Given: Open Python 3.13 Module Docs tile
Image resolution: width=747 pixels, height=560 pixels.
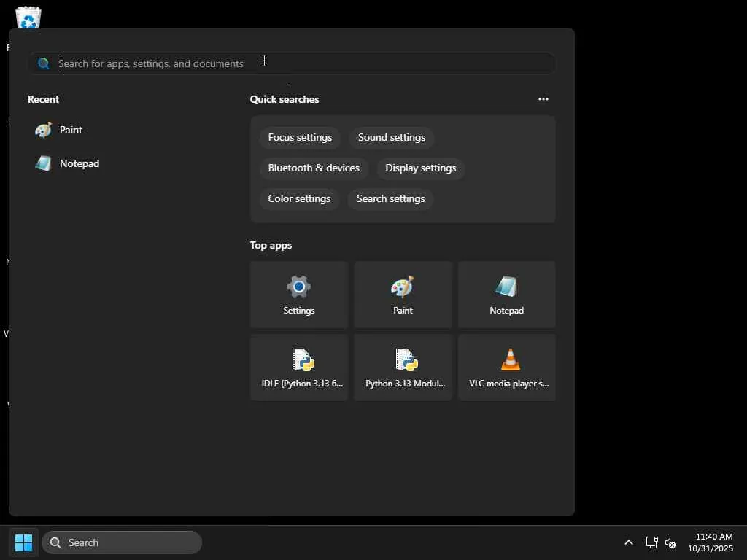Looking at the screenshot, I should (x=403, y=367).
